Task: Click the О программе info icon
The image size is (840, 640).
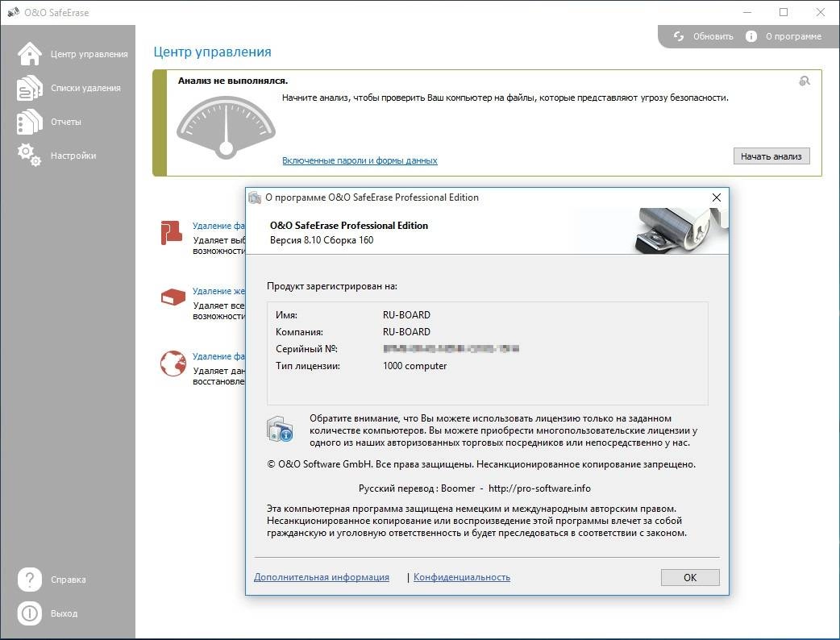Action: pyautogui.click(x=751, y=36)
